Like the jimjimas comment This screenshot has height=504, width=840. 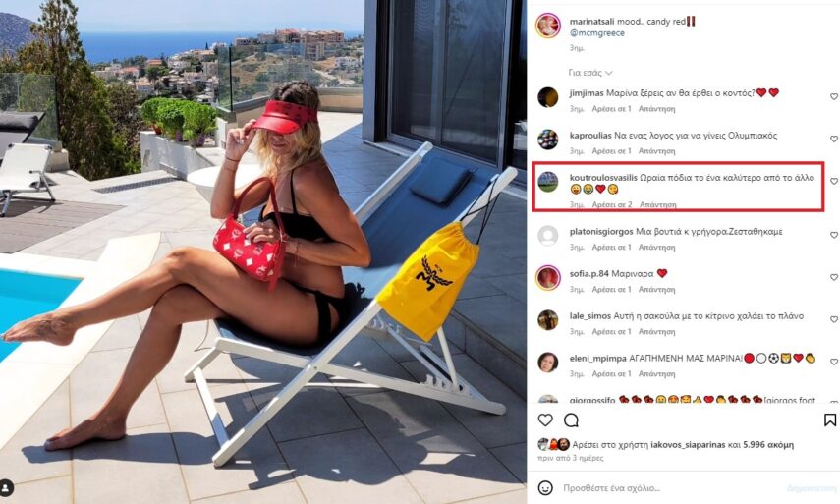click(x=833, y=97)
